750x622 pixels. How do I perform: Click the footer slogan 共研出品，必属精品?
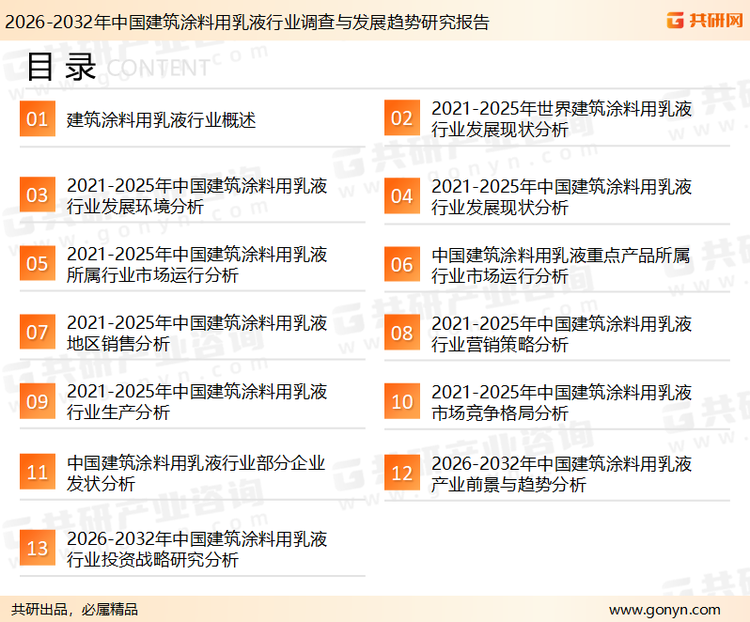click(x=75, y=609)
